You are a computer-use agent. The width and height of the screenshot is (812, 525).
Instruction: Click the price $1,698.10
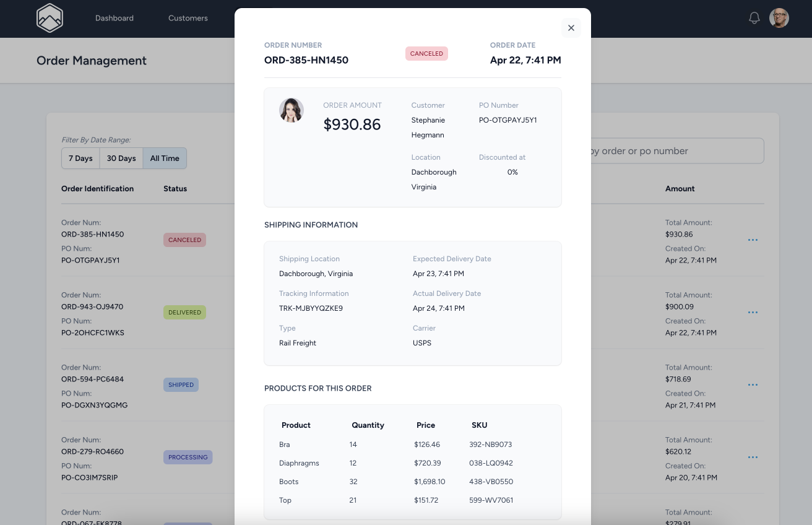click(x=430, y=482)
